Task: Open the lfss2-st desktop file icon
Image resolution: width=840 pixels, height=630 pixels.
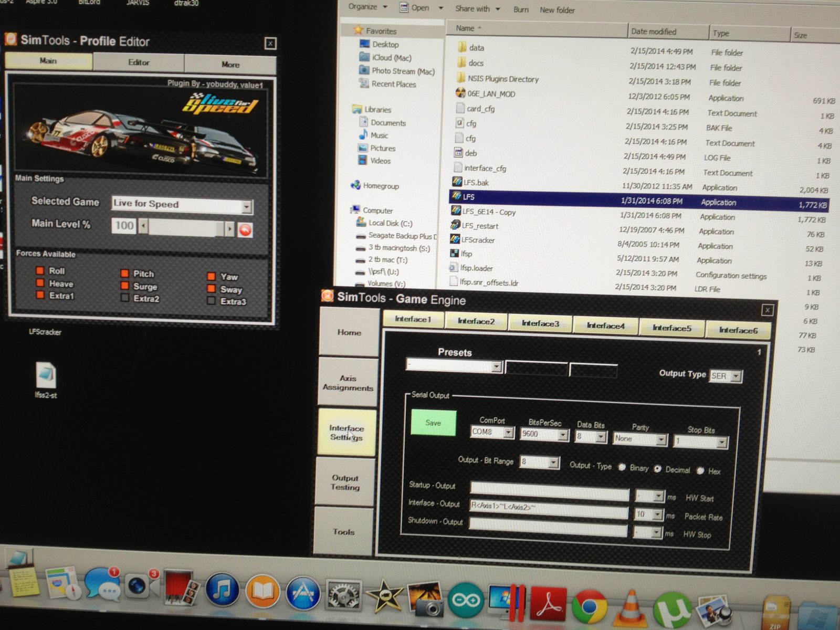Action: [46, 376]
